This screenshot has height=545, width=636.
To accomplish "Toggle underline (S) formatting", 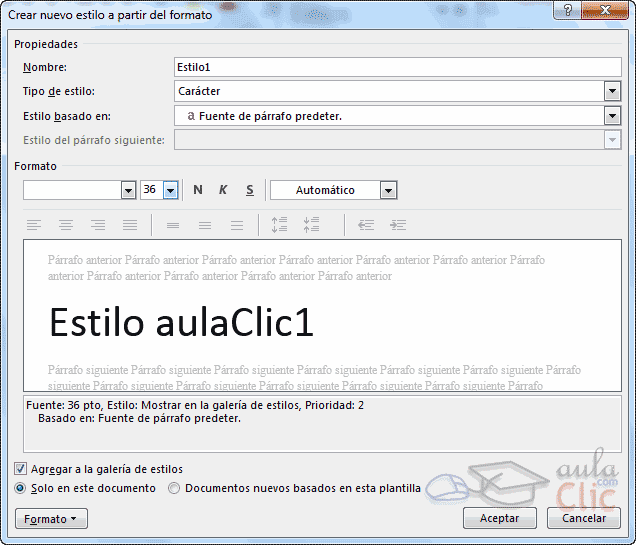I will [249, 190].
